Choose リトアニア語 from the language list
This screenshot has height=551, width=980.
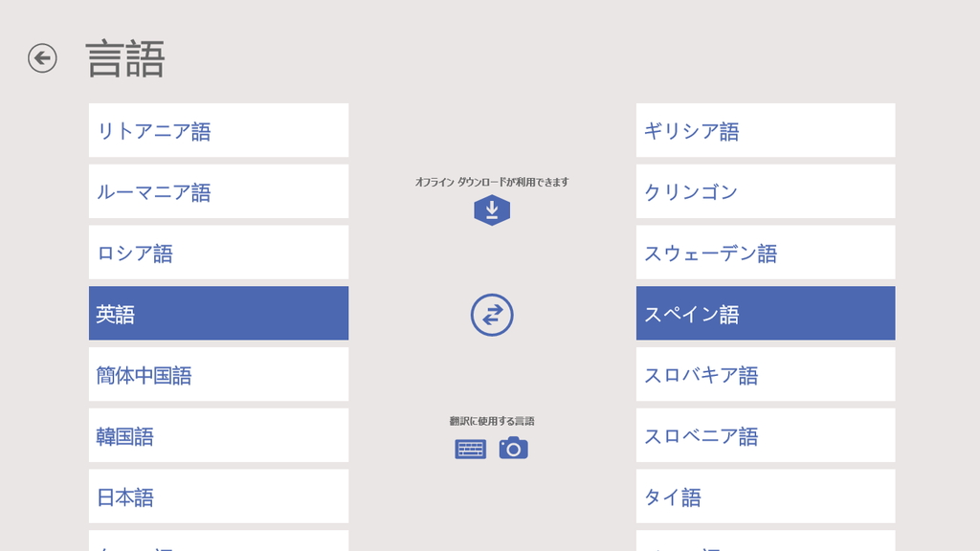(x=218, y=130)
